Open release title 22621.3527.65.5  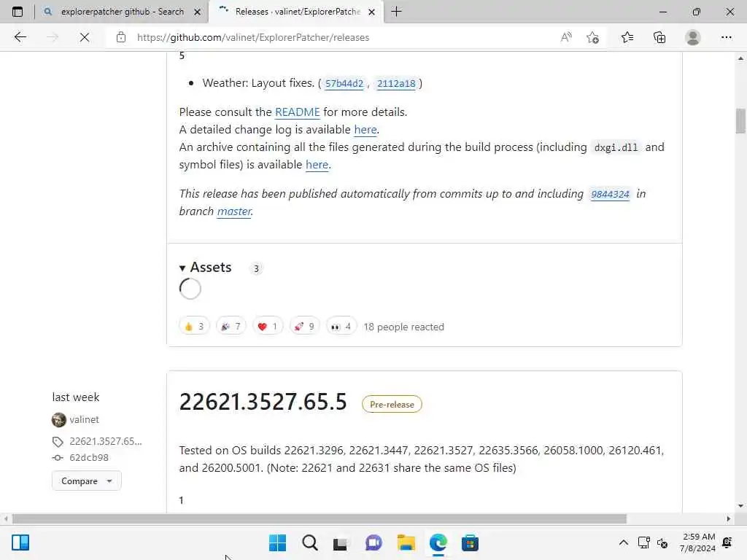(263, 402)
